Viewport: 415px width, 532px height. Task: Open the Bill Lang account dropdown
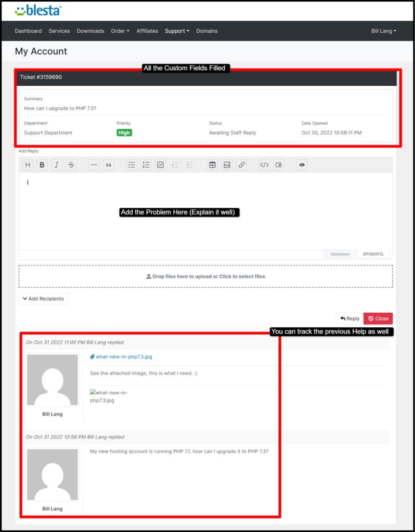coord(384,31)
